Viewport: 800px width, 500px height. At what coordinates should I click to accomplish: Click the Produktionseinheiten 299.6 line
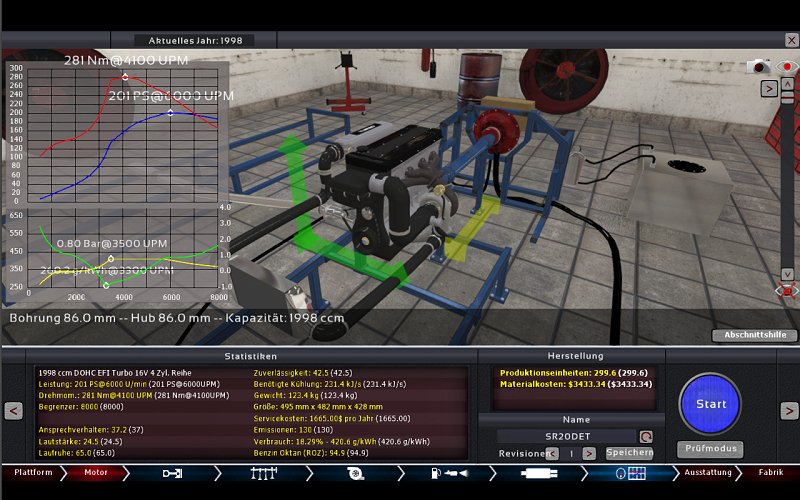[573, 373]
